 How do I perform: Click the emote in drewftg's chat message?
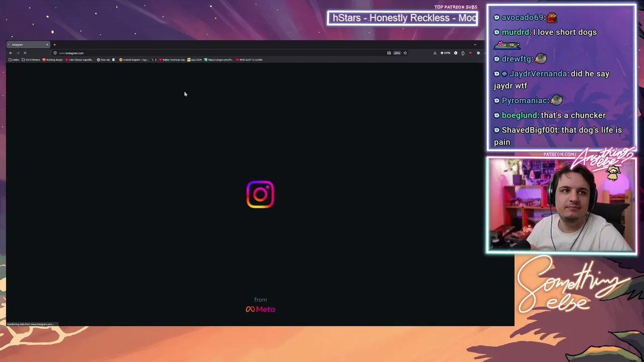pos(541,59)
